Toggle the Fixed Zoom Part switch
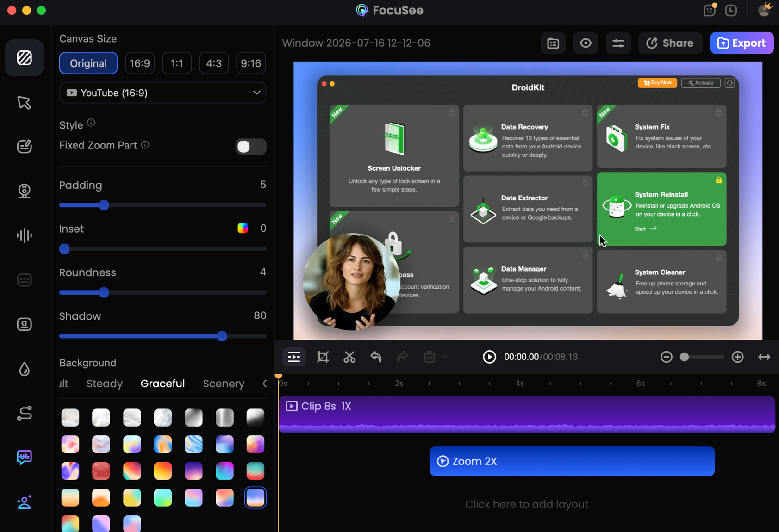 point(251,147)
